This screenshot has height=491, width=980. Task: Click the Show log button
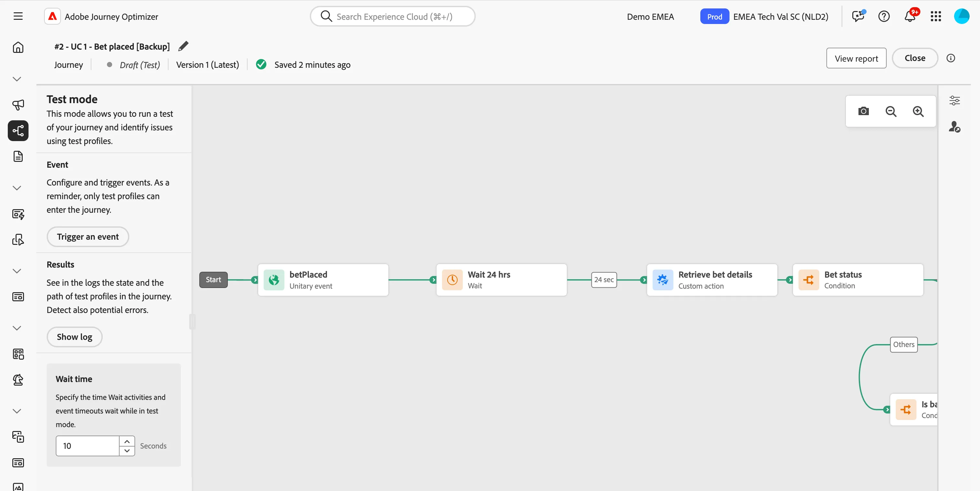[x=75, y=337]
